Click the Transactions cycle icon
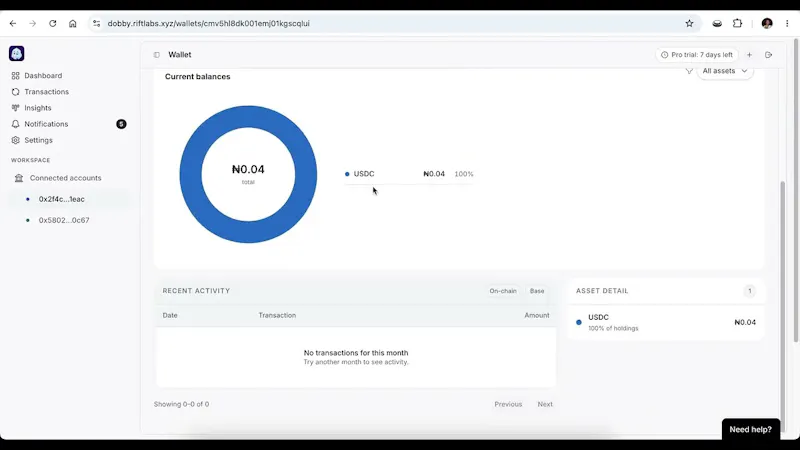800x450 pixels. coord(15,92)
